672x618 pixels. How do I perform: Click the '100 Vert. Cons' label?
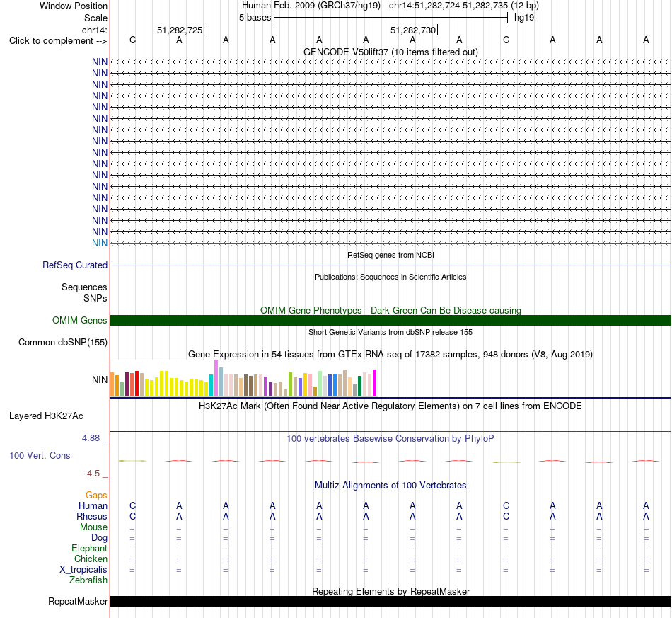click(40, 455)
